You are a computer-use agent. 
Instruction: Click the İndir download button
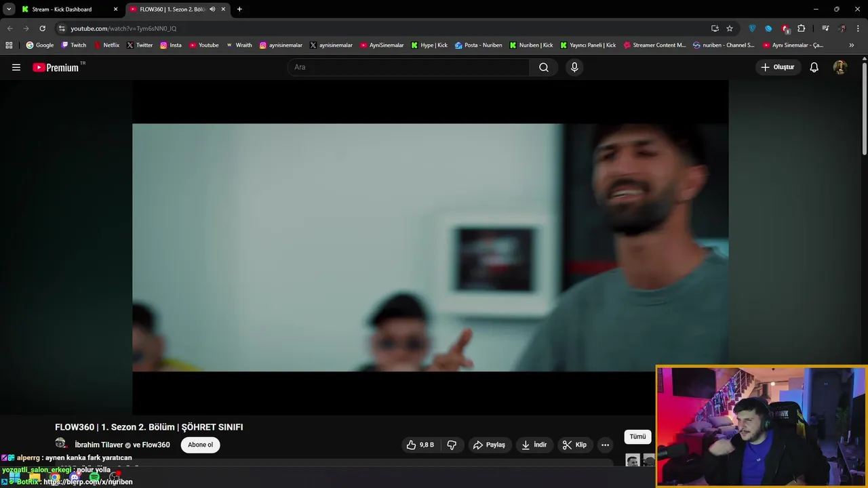pyautogui.click(x=534, y=445)
